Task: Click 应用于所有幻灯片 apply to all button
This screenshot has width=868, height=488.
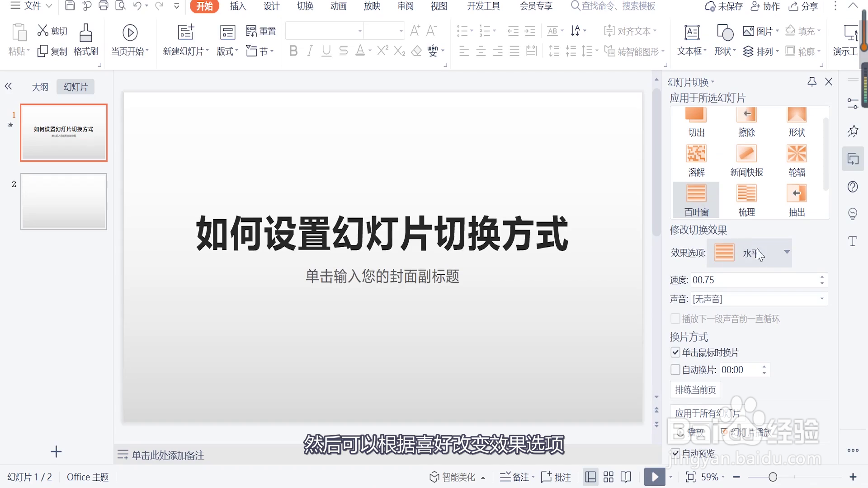Action: (x=707, y=413)
